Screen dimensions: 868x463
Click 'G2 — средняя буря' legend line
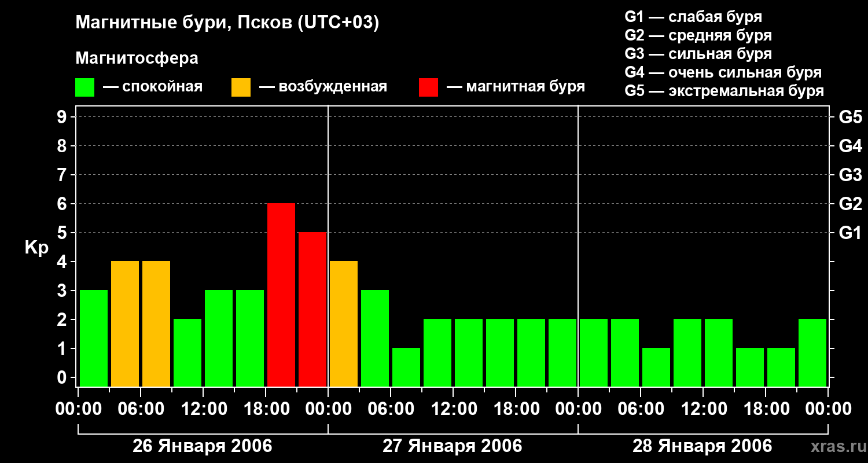[x=698, y=35]
